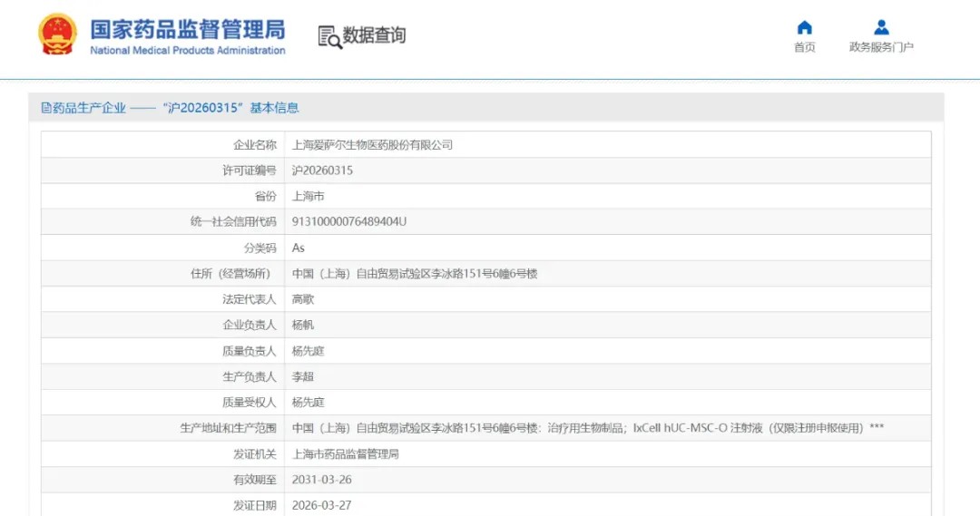Open the 首页 text label
The width and height of the screenshot is (980, 516).
[804, 48]
